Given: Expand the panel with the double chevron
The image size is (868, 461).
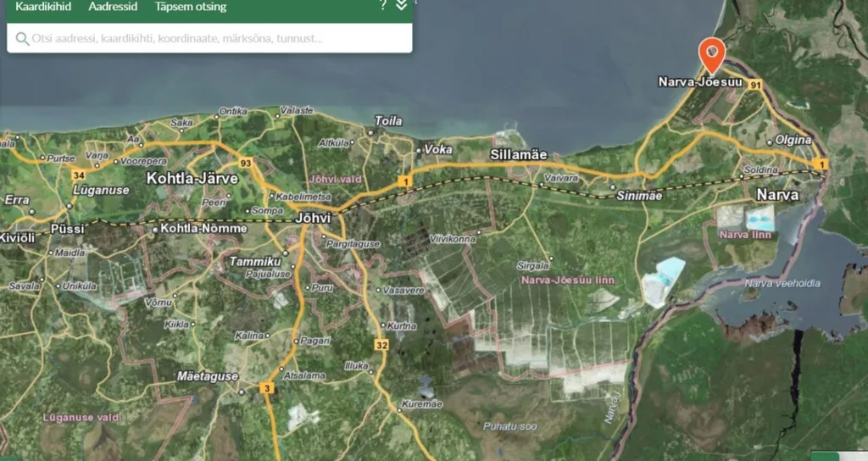Looking at the screenshot, I should (x=402, y=5).
